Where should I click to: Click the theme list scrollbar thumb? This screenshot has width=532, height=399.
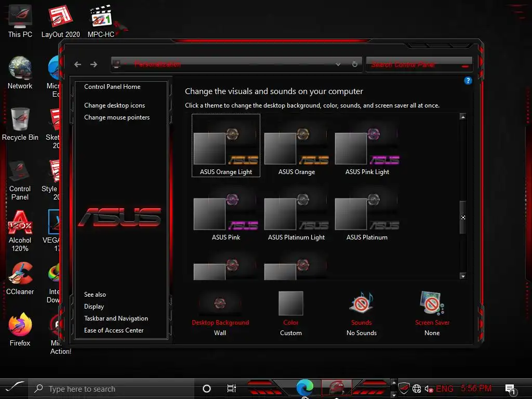pyautogui.click(x=463, y=217)
